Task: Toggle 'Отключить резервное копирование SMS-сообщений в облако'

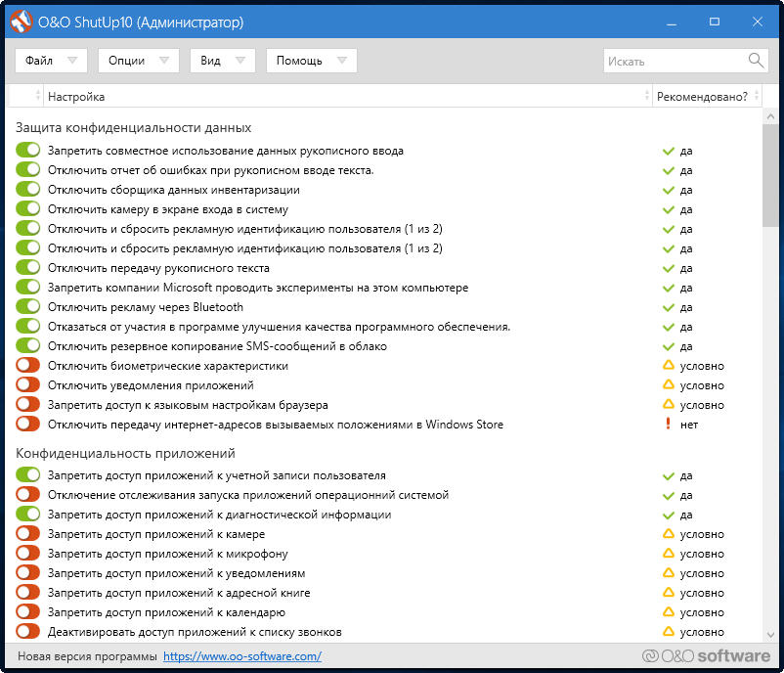Action: tap(27, 345)
